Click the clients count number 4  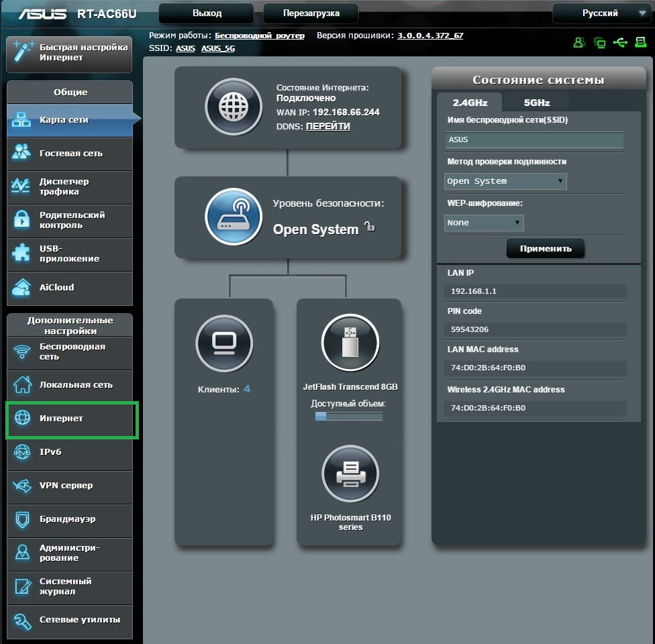(247, 389)
